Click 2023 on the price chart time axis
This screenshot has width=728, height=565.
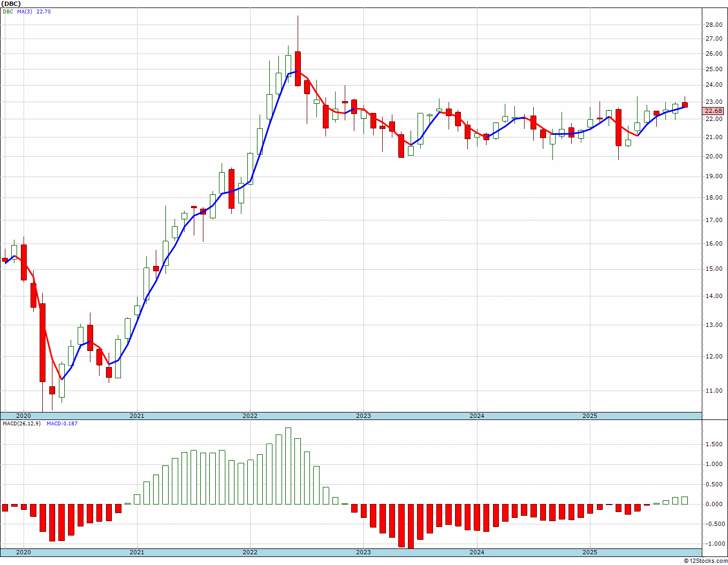[x=363, y=416]
